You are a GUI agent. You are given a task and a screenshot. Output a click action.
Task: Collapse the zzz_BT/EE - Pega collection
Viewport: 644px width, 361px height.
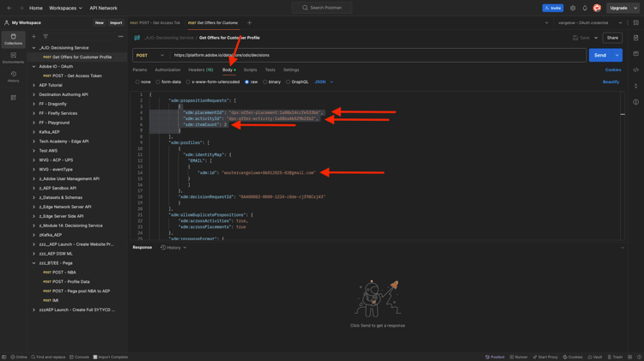click(34, 263)
